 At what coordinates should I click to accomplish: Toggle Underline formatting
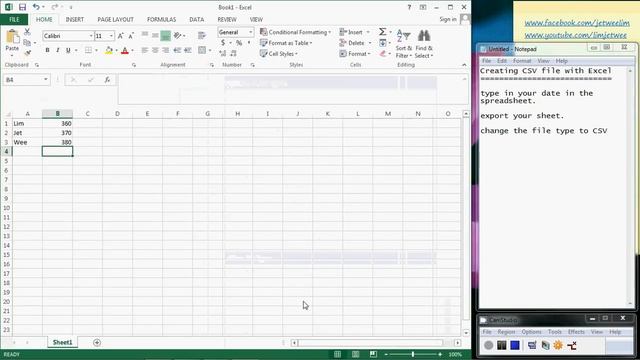pyautogui.click(x=68, y=50)
